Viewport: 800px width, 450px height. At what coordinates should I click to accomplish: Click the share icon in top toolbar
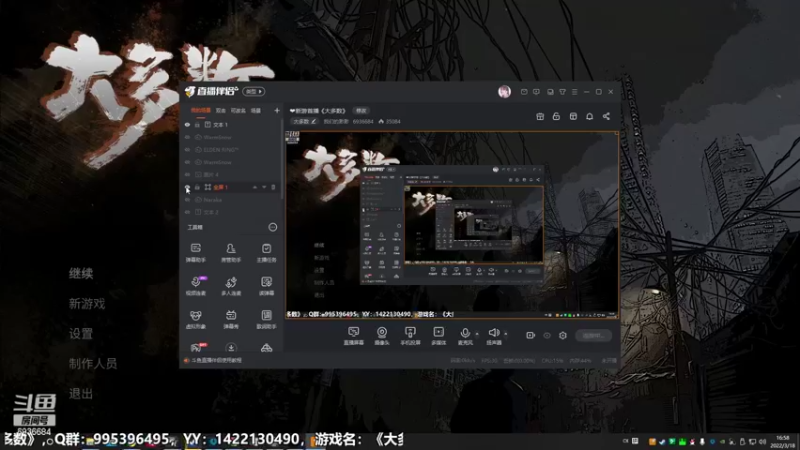606,116
